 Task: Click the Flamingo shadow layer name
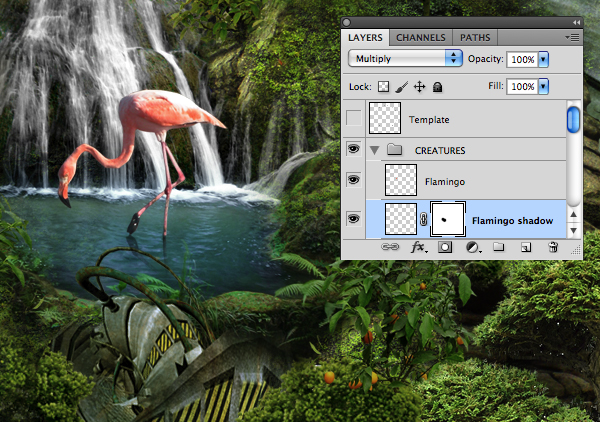pos(512,221)
